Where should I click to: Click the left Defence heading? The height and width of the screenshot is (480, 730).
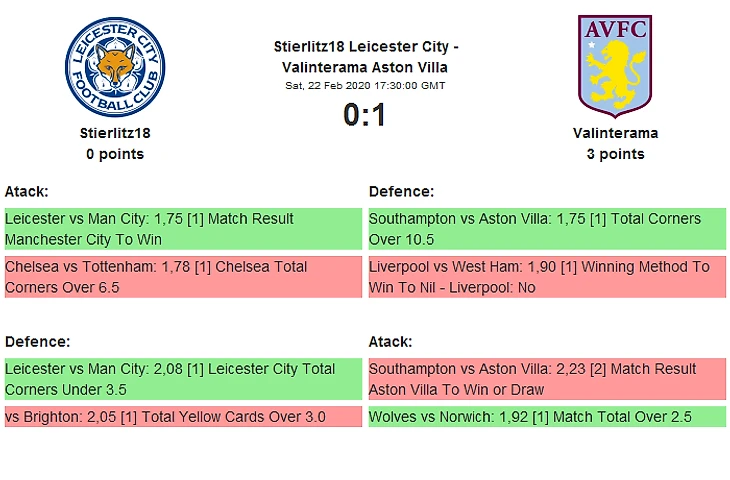tap(37, 341)
